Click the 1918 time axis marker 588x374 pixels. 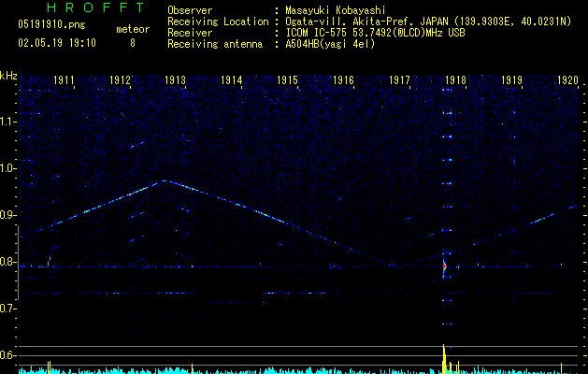455,80
